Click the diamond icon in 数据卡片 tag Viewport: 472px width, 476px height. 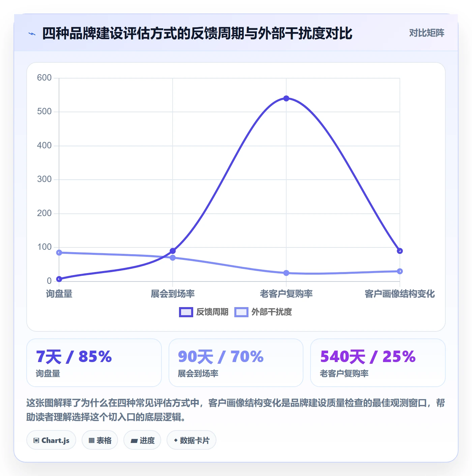point(176,440)
